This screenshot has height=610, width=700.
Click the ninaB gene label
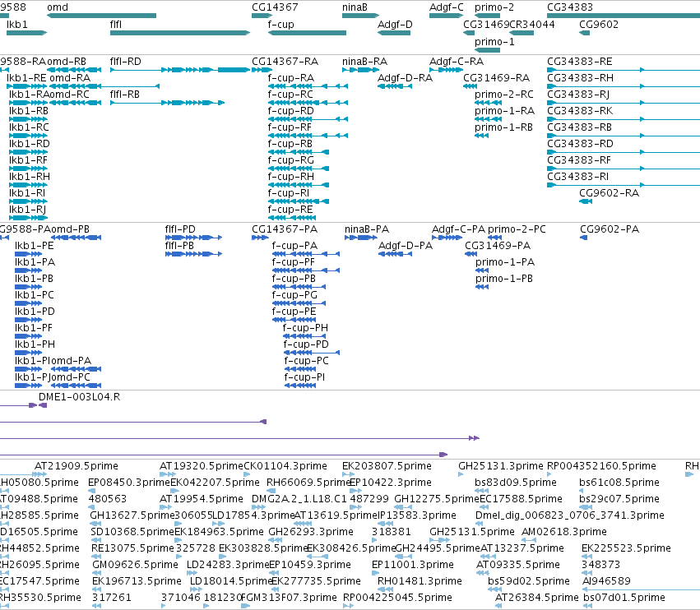coord(355,7)
